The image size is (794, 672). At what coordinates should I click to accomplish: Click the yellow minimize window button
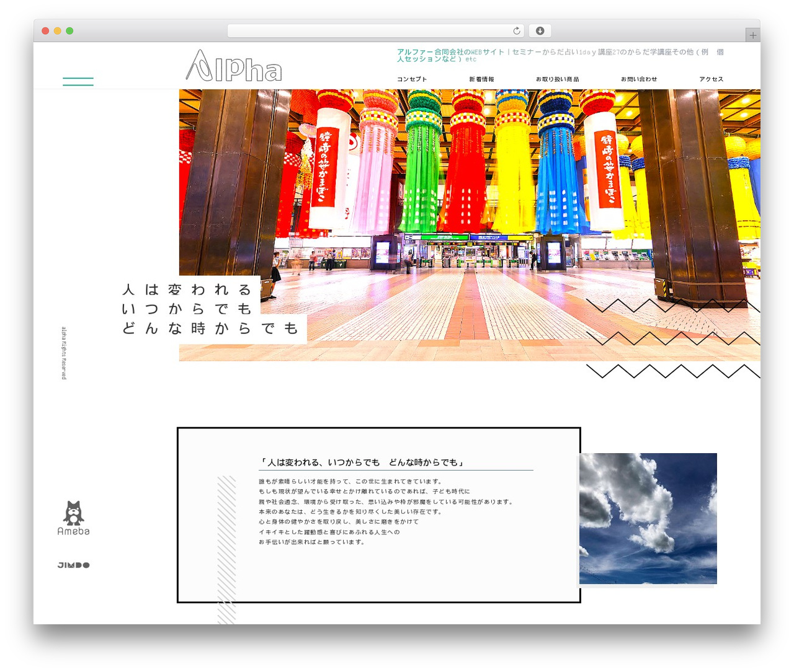[57, 31]
